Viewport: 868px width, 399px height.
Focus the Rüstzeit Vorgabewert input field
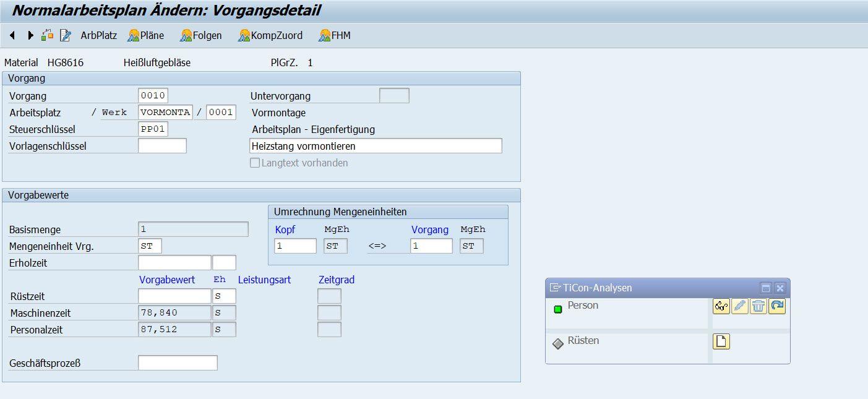point(174,296)
